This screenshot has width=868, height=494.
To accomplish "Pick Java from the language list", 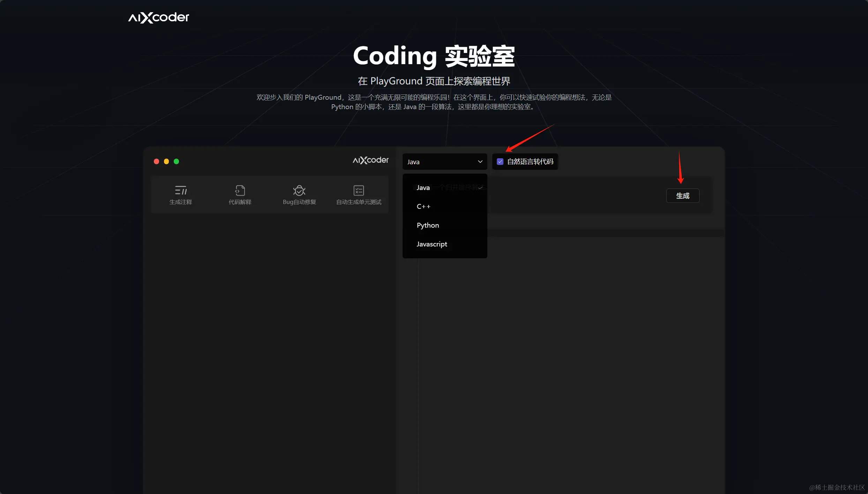I will click(x=445, y=188).
